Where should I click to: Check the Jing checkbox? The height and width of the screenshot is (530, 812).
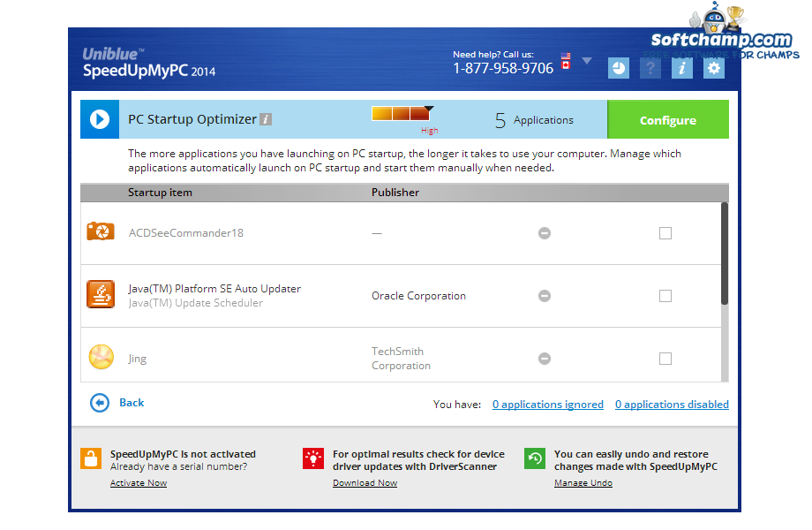click(665, 359)
